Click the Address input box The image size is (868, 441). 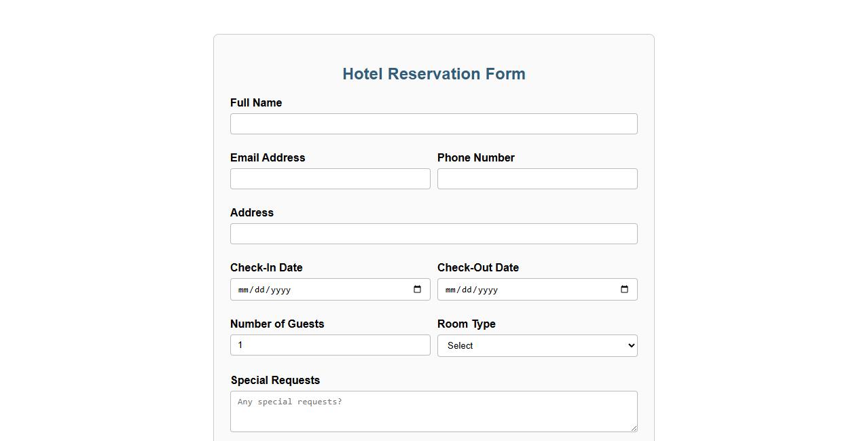pyautogui.click(x=433, y=233)
